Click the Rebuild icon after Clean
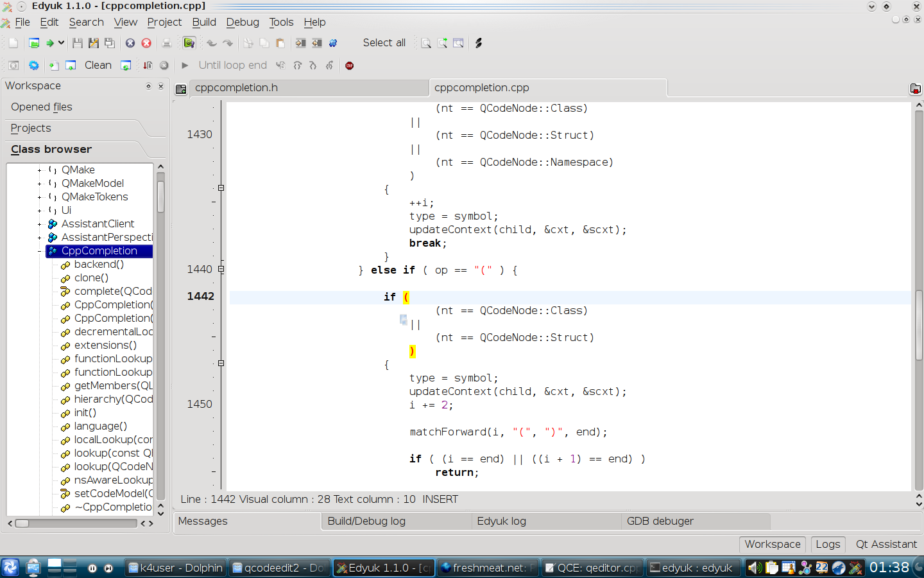Viewport: 924px width, 578px height. (x=126, y=66)
